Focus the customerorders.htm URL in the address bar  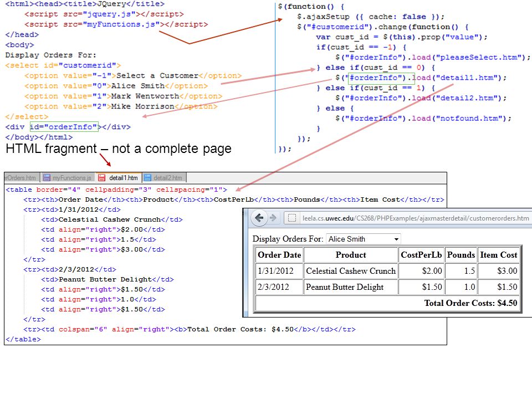[x=416, y=218]
